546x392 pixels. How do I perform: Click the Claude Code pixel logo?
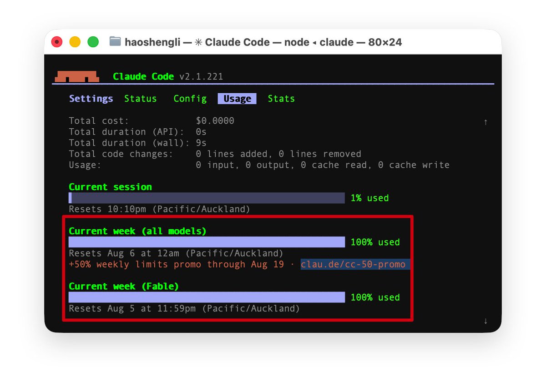click(76, 76)
